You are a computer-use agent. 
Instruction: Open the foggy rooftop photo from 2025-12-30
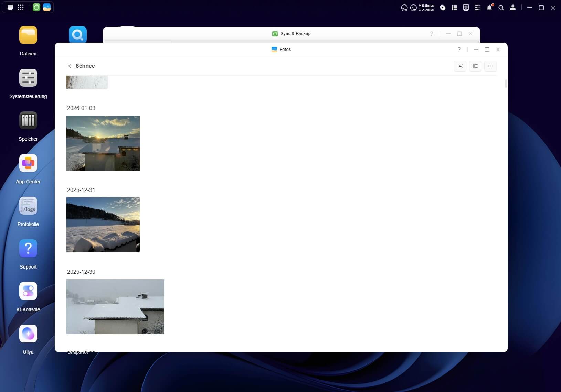coord(115,307)
